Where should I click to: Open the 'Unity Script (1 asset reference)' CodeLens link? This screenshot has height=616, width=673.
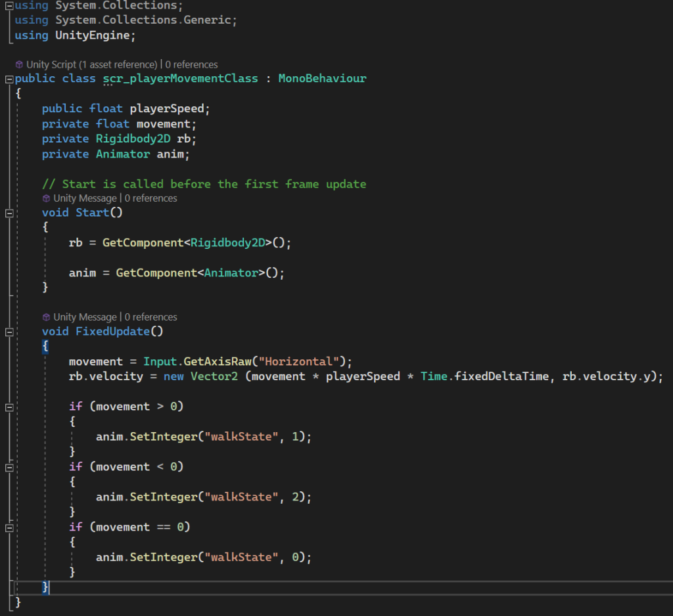[x=91, y=64]
